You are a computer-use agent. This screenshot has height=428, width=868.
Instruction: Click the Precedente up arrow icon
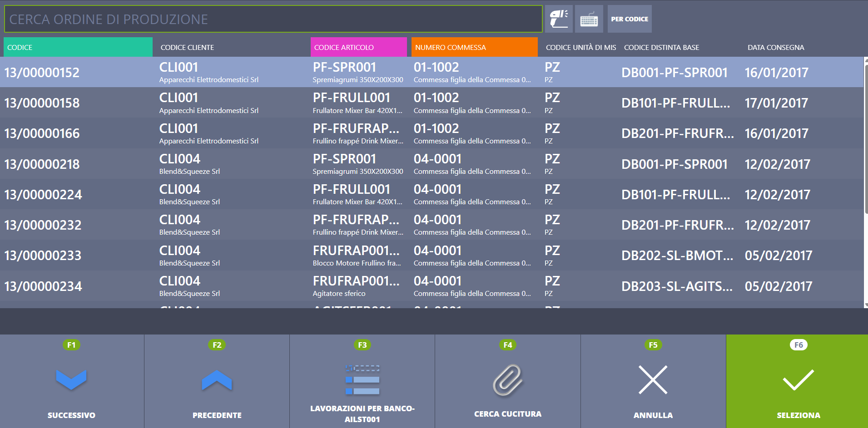[217, 380]
